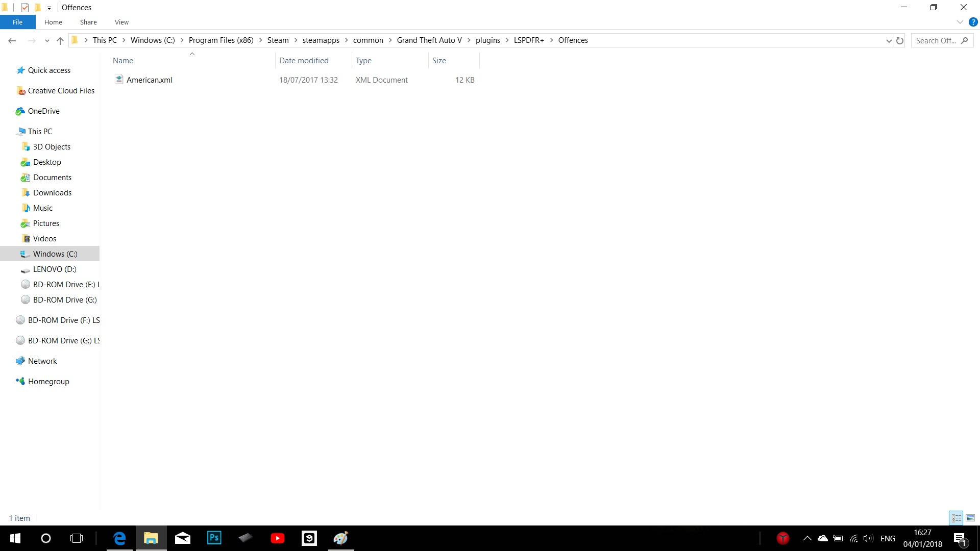Screen dimensions: 980x551
Task: Open the File menu tab
Action: 17,22
